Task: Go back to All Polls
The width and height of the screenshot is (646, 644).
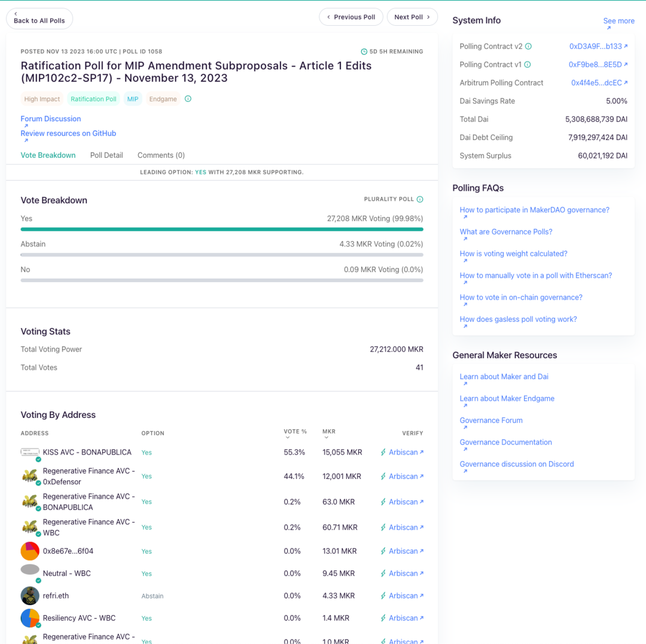Action: [x=39, y=19]
